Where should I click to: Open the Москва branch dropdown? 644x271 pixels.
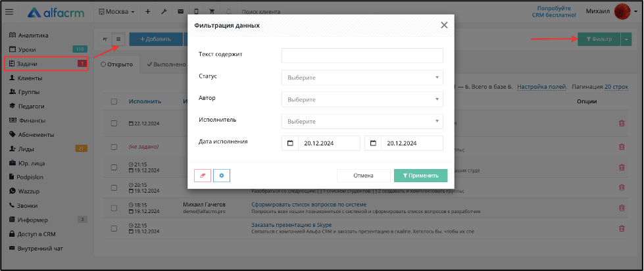(117, 12)
